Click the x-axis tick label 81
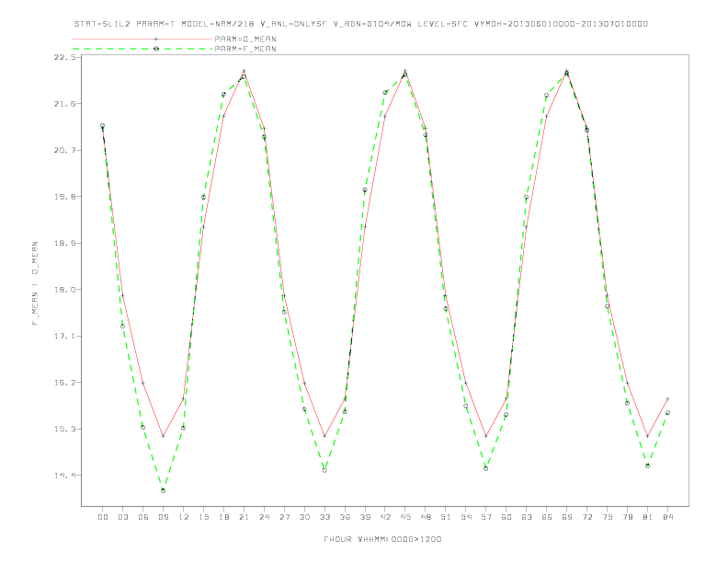This screenshot has height=563, width=728. click(648, 517)
